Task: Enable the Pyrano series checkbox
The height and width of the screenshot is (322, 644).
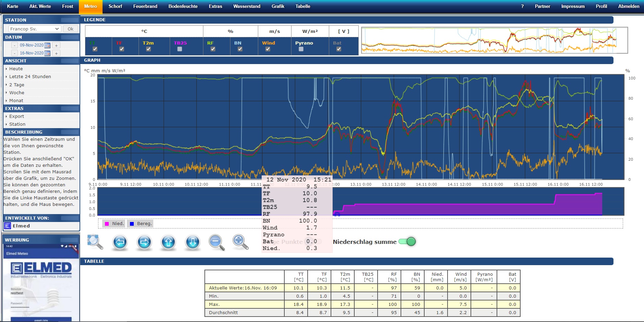Action: pos(301,49)
